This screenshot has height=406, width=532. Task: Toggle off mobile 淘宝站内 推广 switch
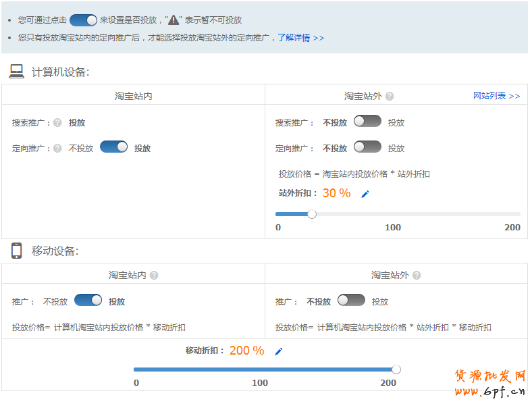[x=88, y=301]
